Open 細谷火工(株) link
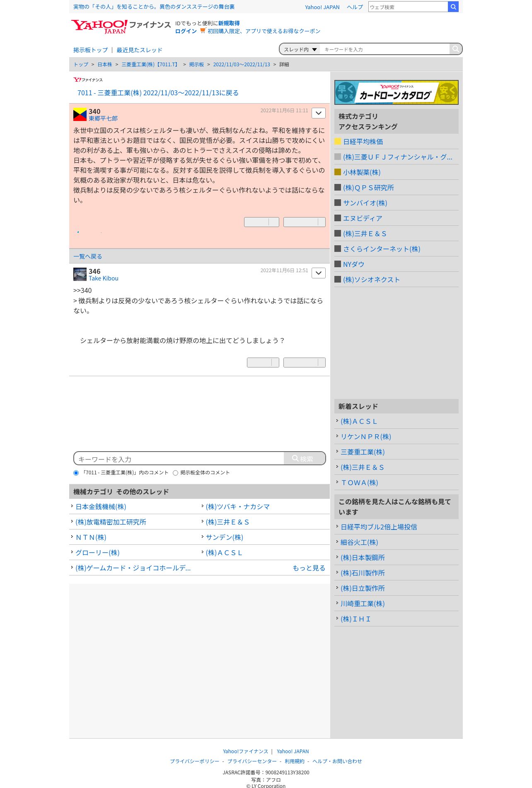 [x=359, y=542]
